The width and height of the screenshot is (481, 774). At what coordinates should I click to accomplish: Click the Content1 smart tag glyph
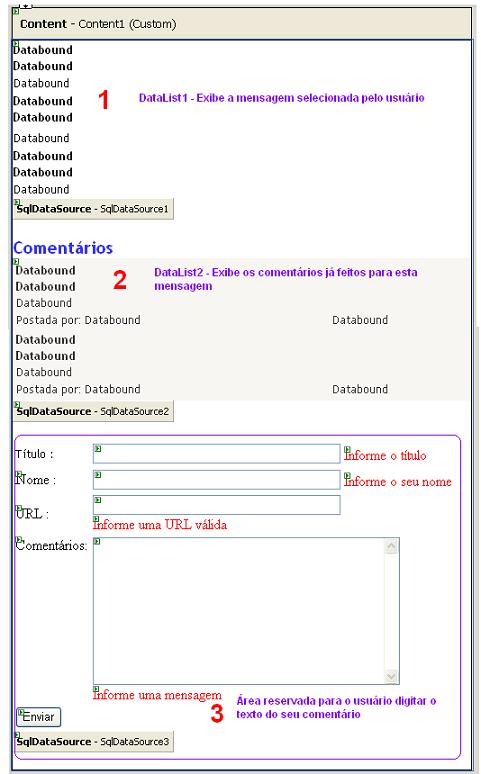pyautogui.click(x=16, y=11)
